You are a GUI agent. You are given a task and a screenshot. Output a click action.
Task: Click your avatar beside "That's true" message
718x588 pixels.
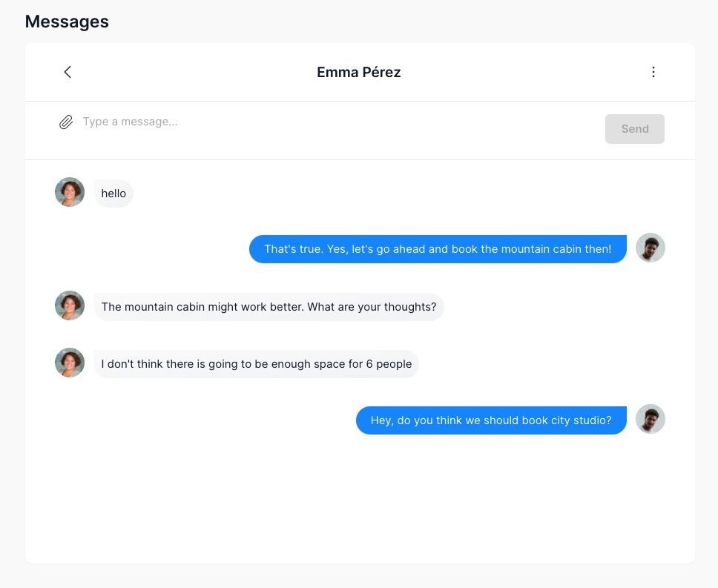click(x=651, y=248)
